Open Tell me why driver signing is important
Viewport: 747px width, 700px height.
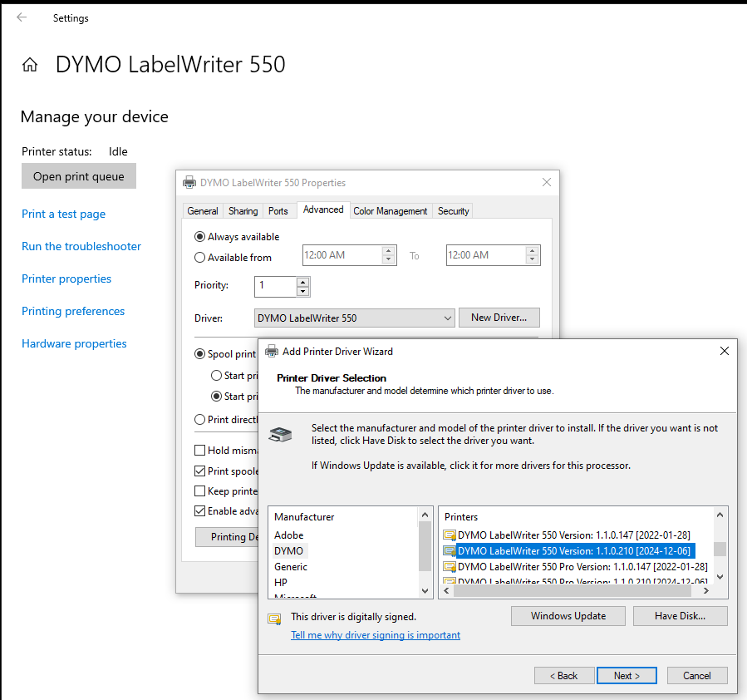coord(376,634)
